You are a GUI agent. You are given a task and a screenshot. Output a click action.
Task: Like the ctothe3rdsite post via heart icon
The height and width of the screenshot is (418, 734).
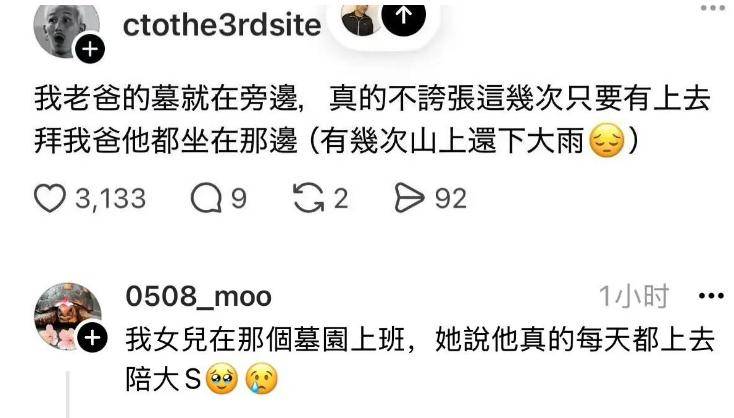coord(50,198)
